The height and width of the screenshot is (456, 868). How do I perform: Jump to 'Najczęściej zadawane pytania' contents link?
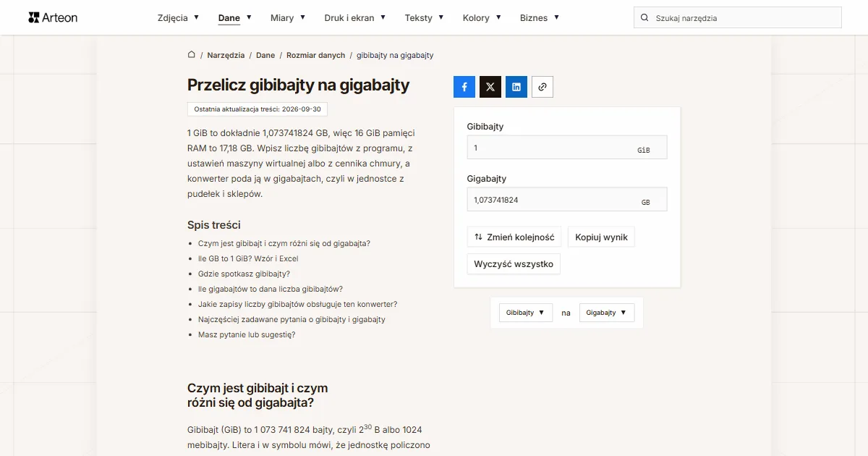click(292, 319)
